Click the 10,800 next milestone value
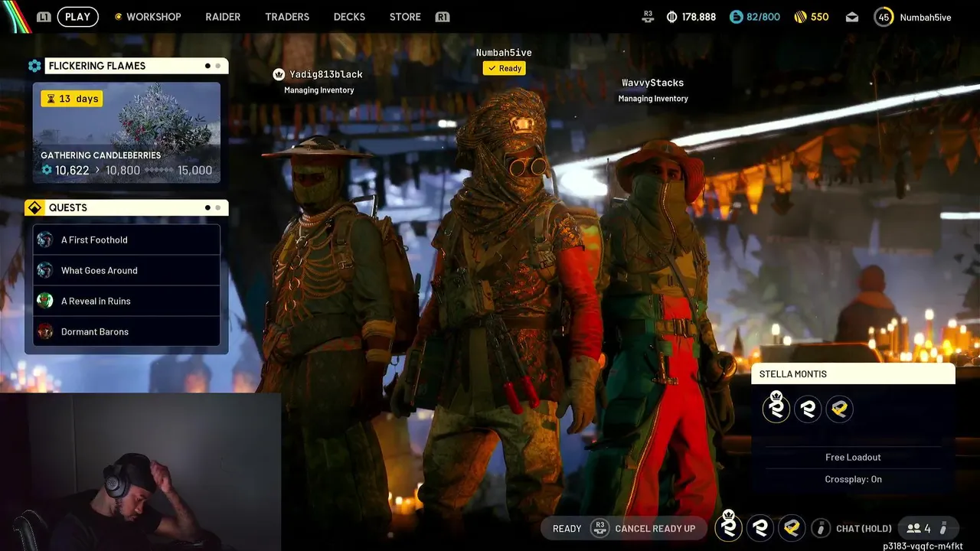Screen dimensions: 980x551 coord(122,171)
